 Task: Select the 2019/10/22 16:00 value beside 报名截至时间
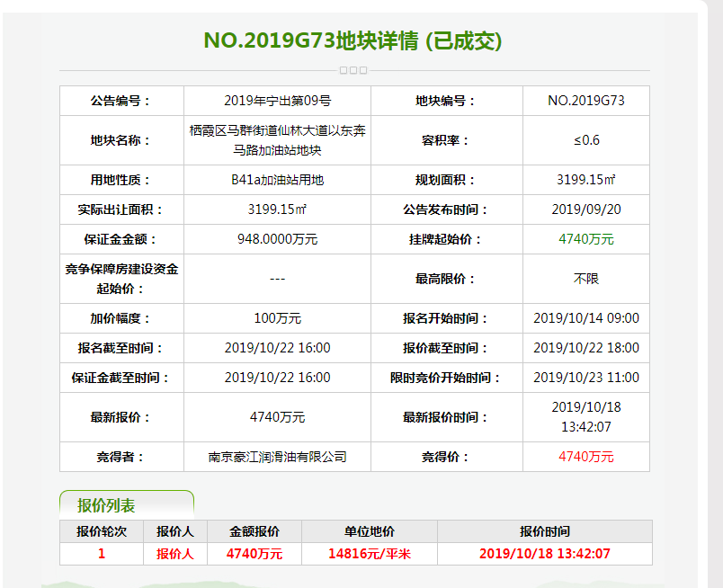pyautogui.click(x=278, y=348)
